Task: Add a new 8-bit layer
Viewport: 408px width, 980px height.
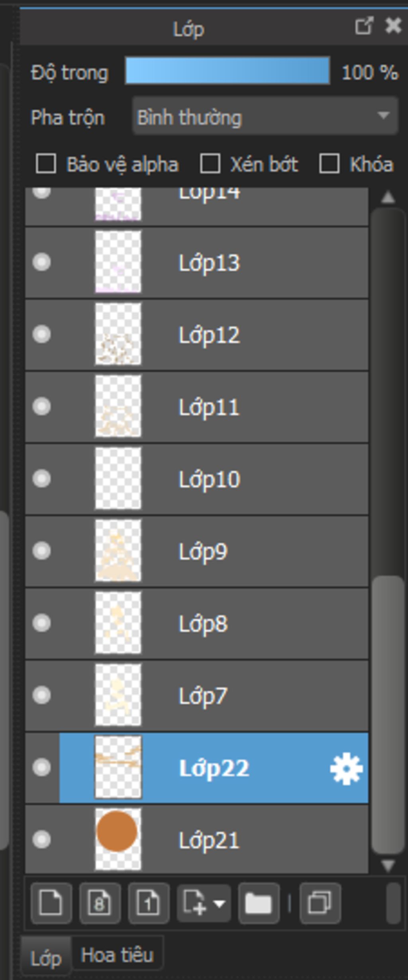Action: (x=100, y=903)
